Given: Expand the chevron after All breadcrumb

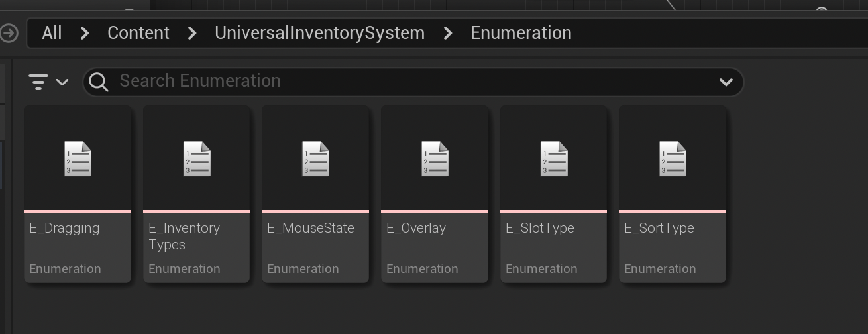Looking at the screenshot, I should 85,33.
